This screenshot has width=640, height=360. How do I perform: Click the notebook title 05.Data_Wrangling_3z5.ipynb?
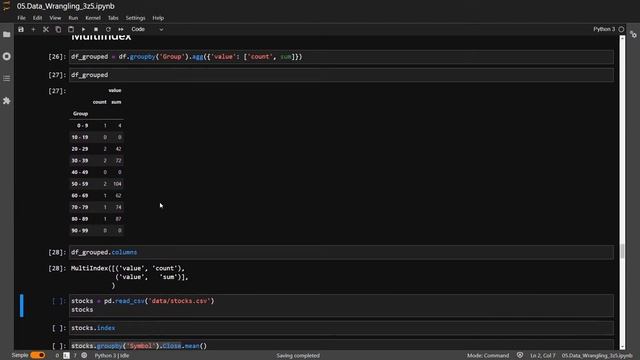click(66, 6)
